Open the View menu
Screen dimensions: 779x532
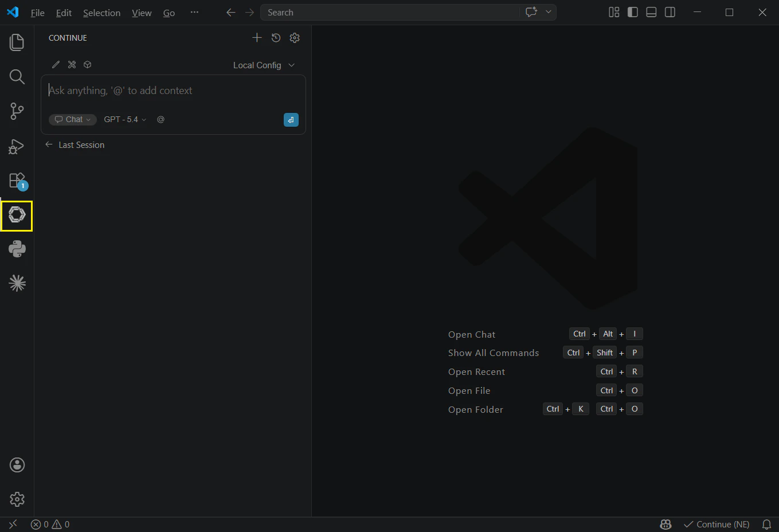(142, 13)
